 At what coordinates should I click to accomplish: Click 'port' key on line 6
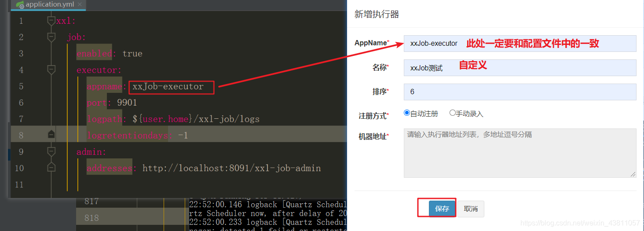pyautogui.click(x=97, y=103)
